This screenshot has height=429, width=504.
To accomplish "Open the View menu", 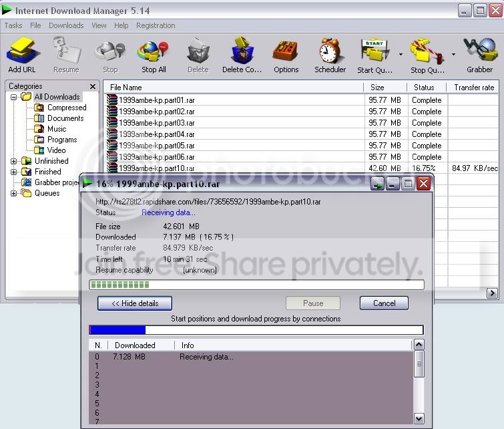I will click(99, 25).
